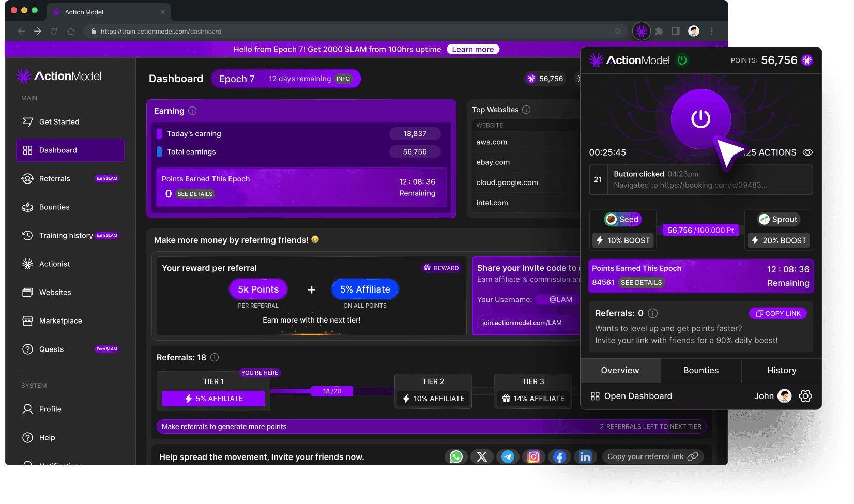This screenshot has width=854, height=504.
Task: Share via Facebook icon
Action: click(x=559, y=456)
